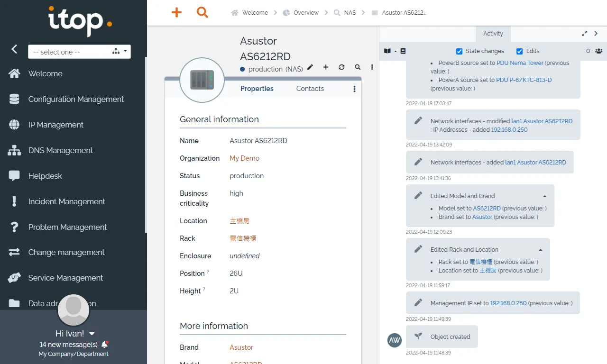The width and height of the screenshot is (607, 364).
Task: Expand the activity panel with arrows icon
Action: [x=585, y=34]
